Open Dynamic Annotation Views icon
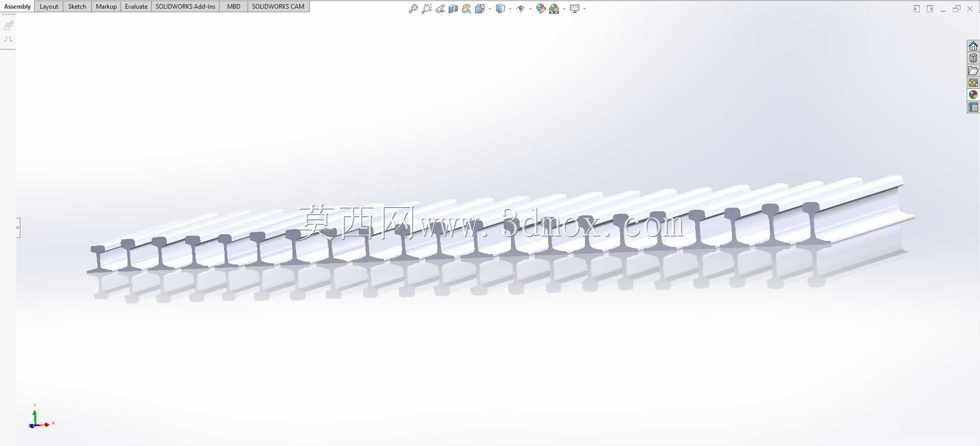980x446 pixels. point(467,9)
